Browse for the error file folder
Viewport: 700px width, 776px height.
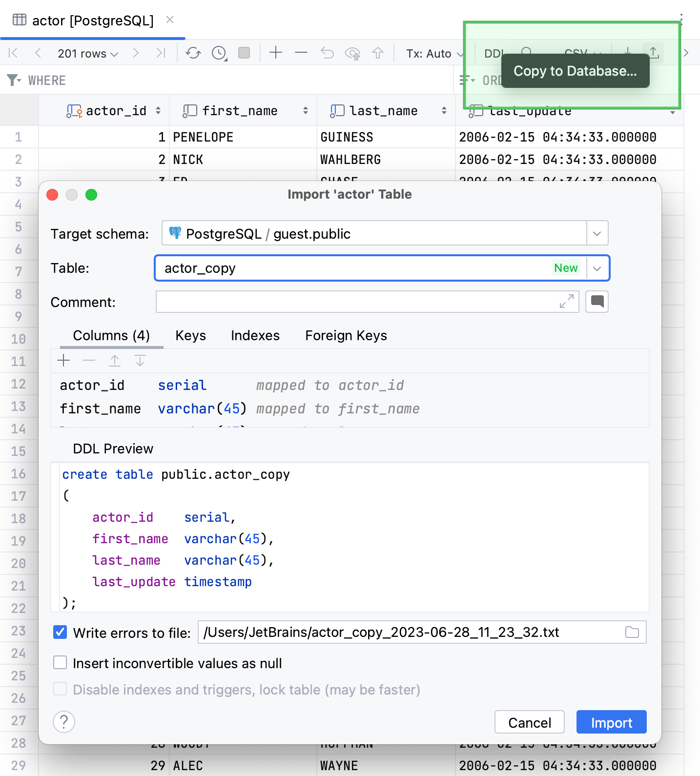(x=632, y=632)
